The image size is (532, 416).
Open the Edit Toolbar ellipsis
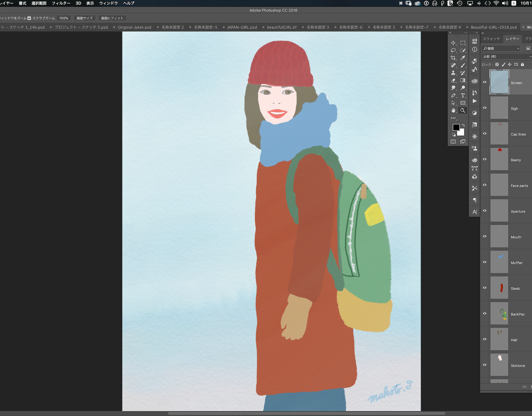453,118
